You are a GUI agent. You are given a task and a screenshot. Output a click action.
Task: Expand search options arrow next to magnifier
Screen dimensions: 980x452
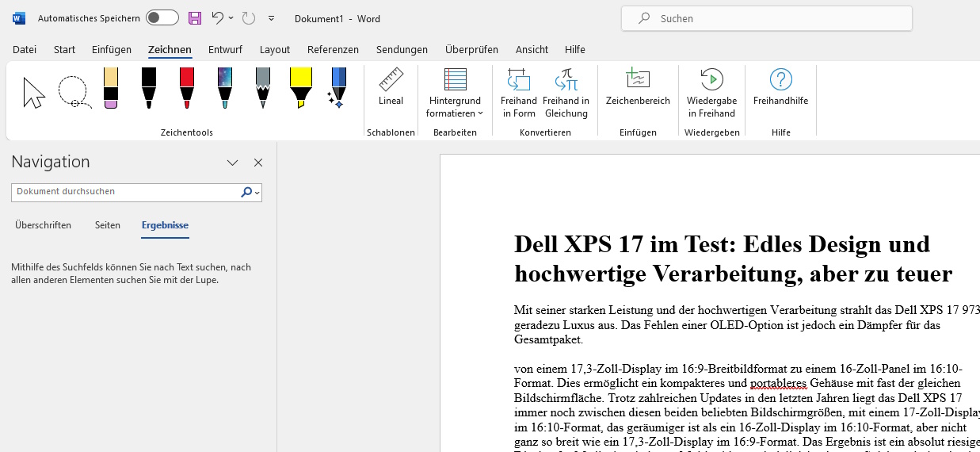[257, 193]
